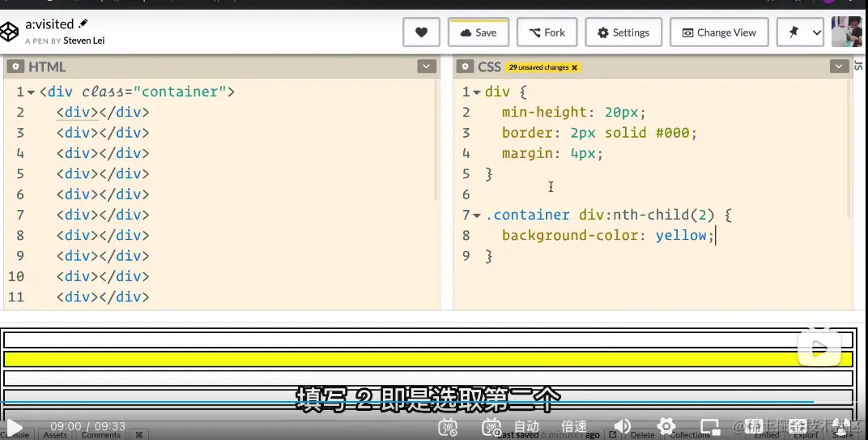This screenshot has width=868, height=440.
Task: Click yellow highlighted div in preview
Action: (x=428, y=359)
